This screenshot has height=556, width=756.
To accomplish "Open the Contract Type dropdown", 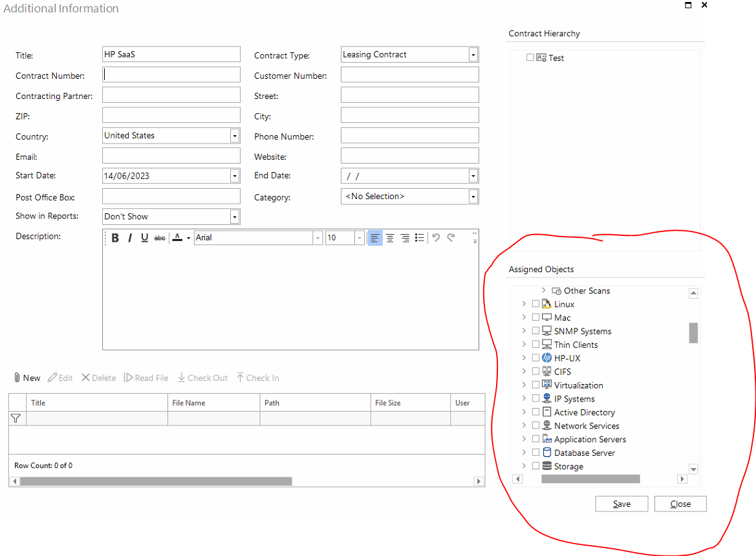I will coord(473,55).
